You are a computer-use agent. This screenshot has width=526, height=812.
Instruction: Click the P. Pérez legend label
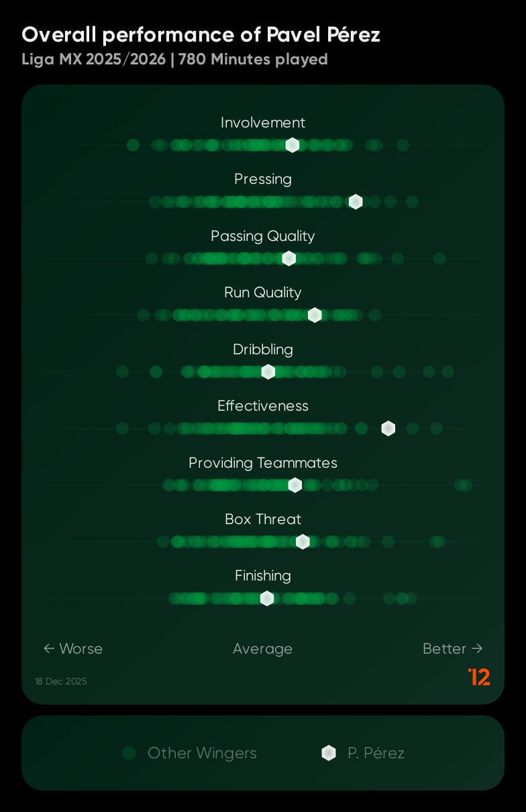[376, 753]
